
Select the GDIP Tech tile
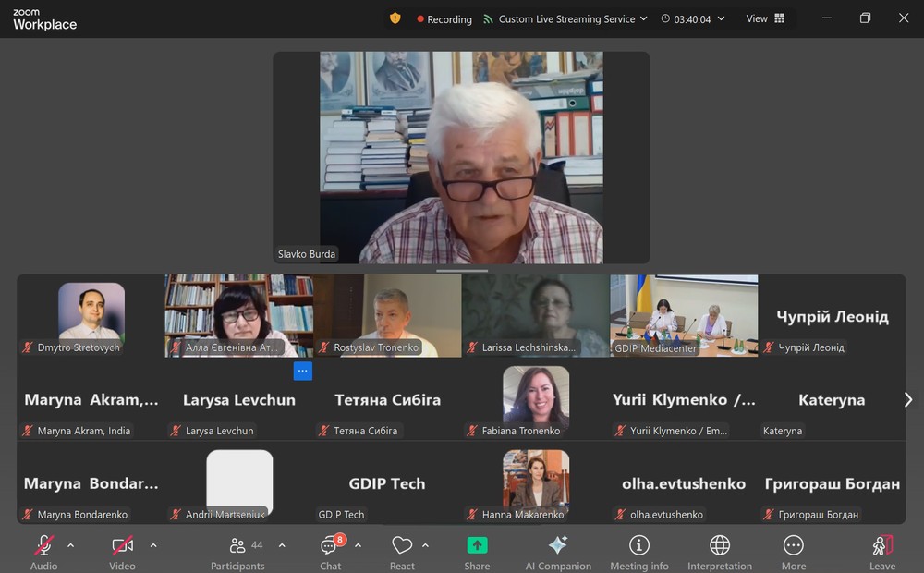388,482
